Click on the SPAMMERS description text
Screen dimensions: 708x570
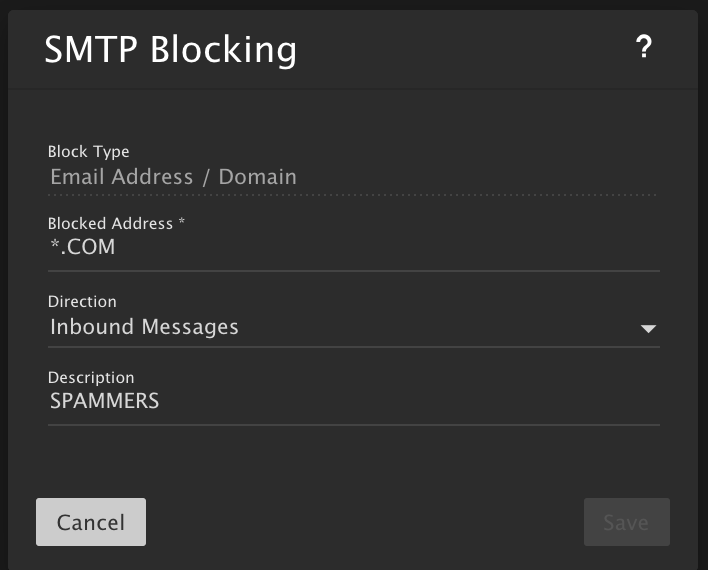[104, 402]
